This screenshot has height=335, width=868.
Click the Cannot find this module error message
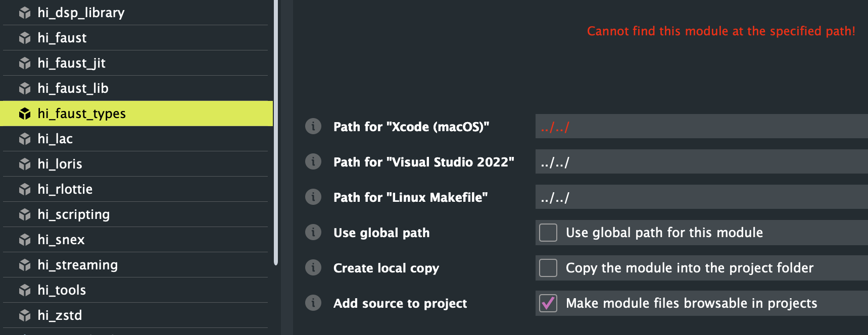tap(721, 31)
